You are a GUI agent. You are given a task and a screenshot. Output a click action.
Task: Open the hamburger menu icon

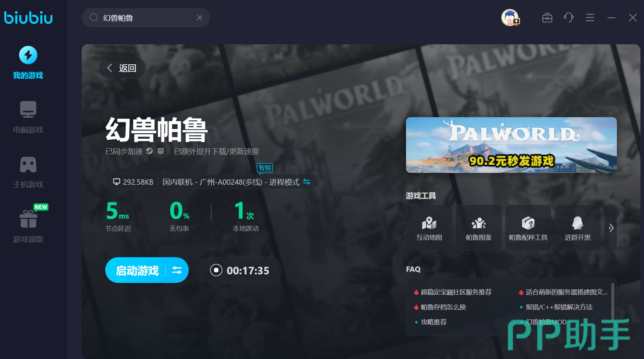(x=590, y=18)
